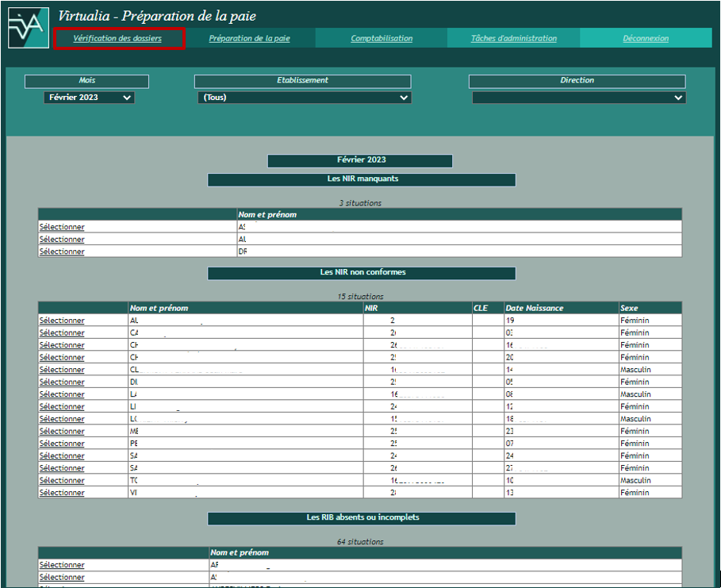Go to the Comptabilisation tab
Image resolution: width=721 pixels, height=588 pixels.
click(382, 38)
